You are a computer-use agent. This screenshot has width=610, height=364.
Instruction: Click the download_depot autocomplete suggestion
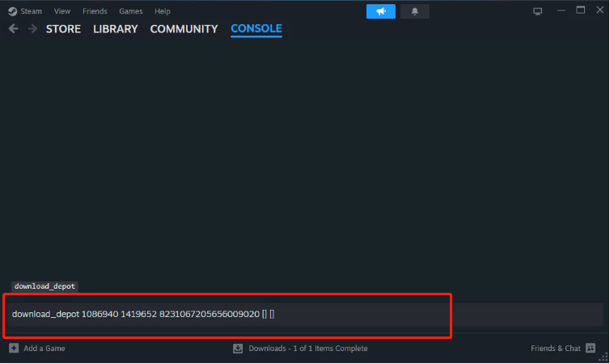(44, 286)
